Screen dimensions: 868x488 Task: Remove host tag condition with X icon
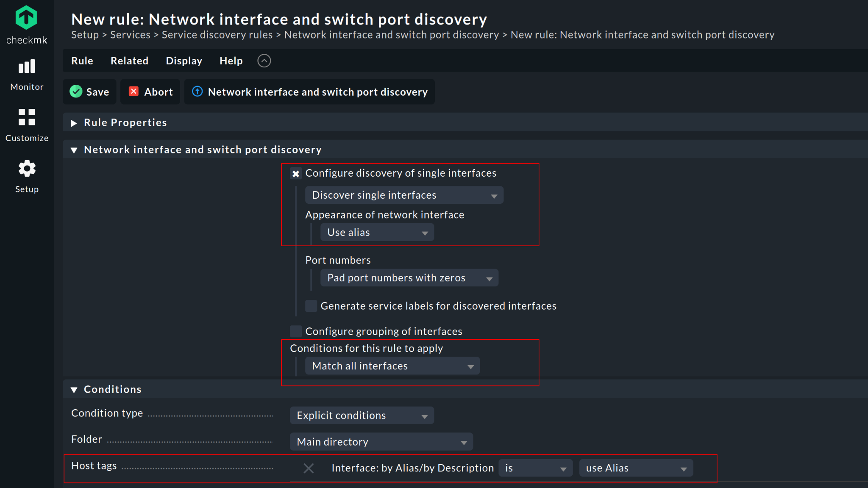pos(309,468)
